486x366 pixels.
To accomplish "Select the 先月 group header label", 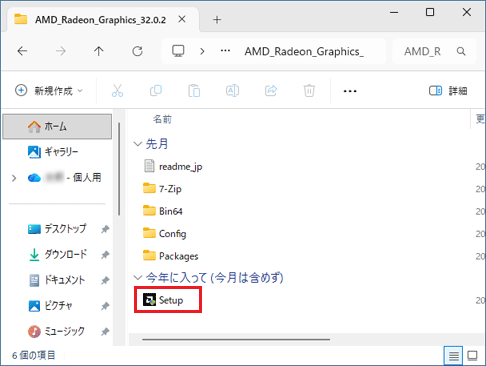I will click(x=157, y=144).
